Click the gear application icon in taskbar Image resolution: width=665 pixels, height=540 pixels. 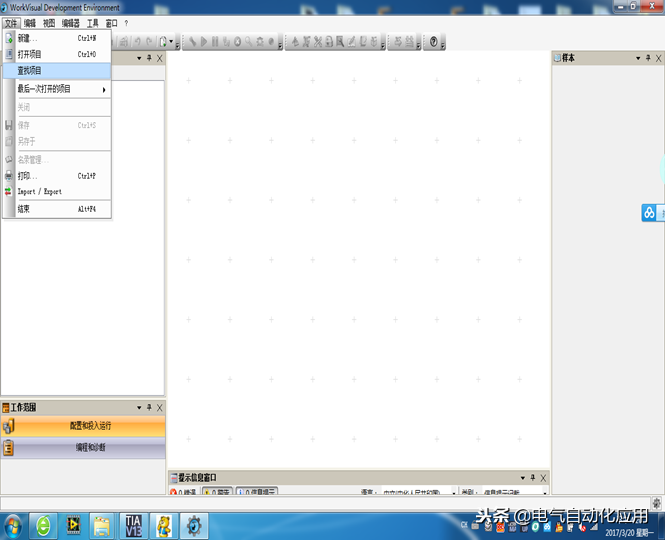coord(192,525)
